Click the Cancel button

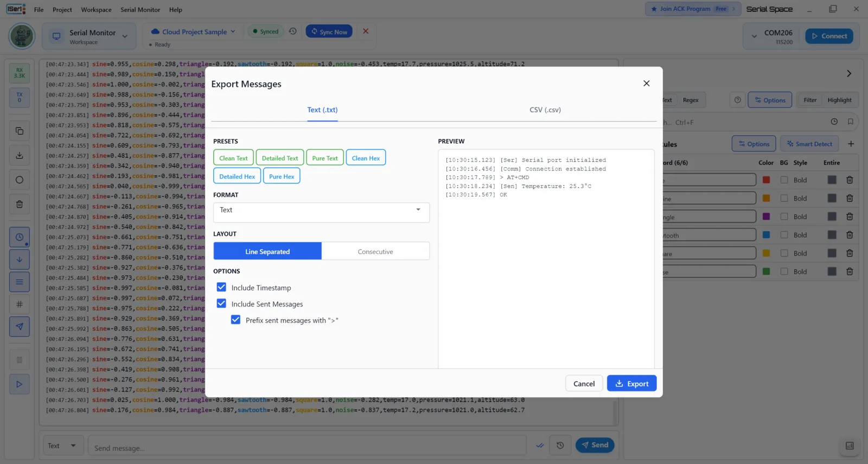coord(584,383)
